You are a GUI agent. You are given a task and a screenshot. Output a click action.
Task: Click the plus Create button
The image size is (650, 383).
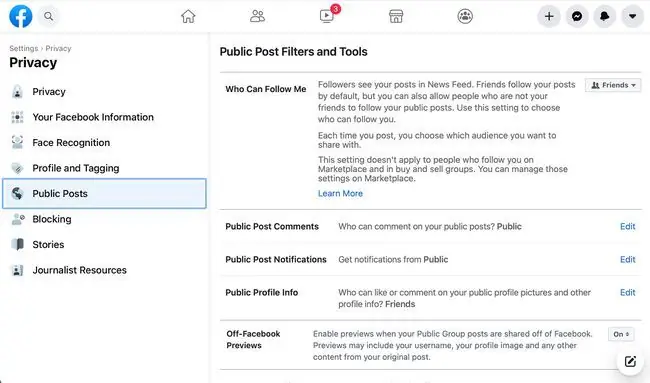549,16
